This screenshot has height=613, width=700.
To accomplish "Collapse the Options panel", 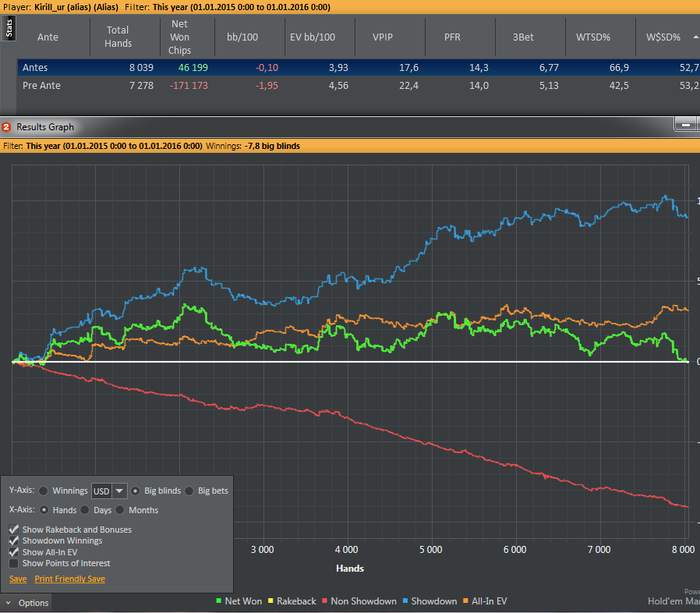I will click(26, 603).
